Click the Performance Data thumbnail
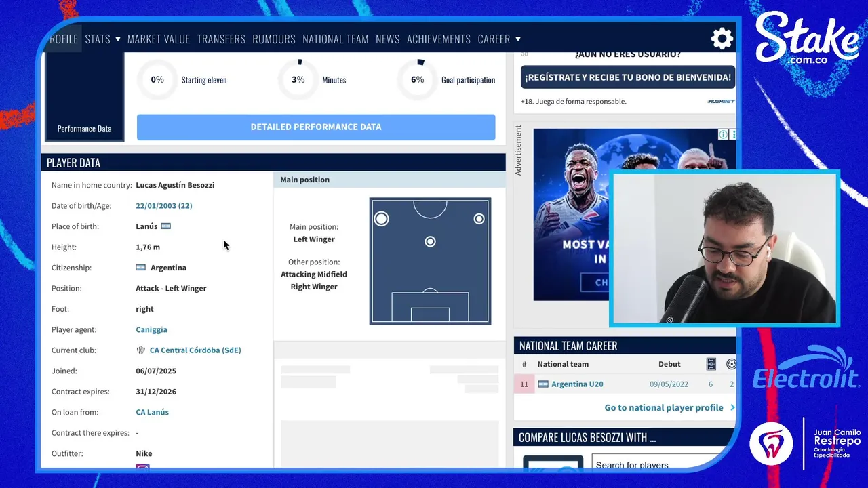 pyautogui.click(x=84, y=98)
